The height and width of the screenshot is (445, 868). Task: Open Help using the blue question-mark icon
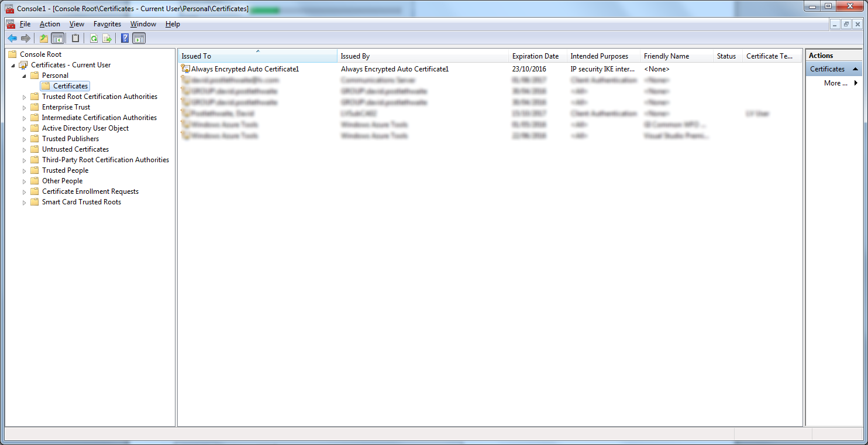pos(125,39)
